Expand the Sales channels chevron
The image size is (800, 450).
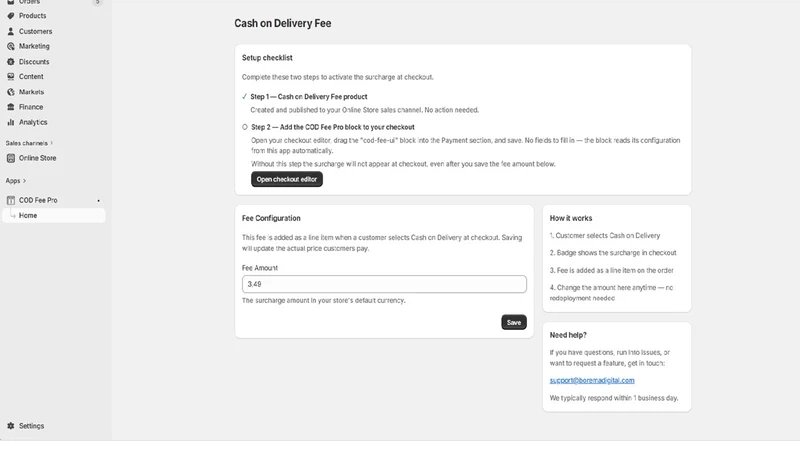52,143
